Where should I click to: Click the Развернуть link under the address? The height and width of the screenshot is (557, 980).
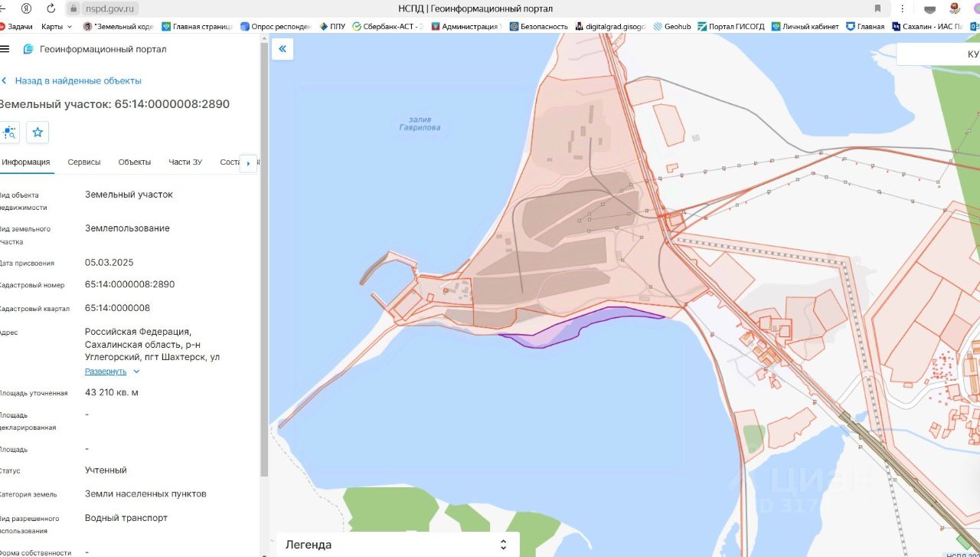click(106, 372)
